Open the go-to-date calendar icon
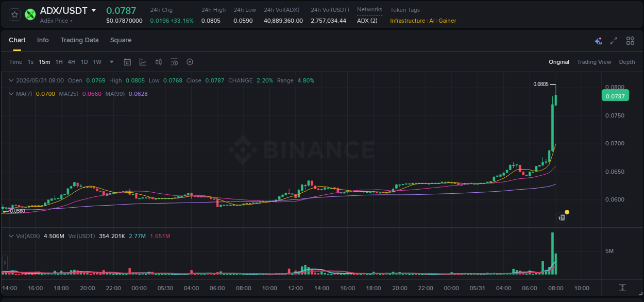 (x=127, y=62)
